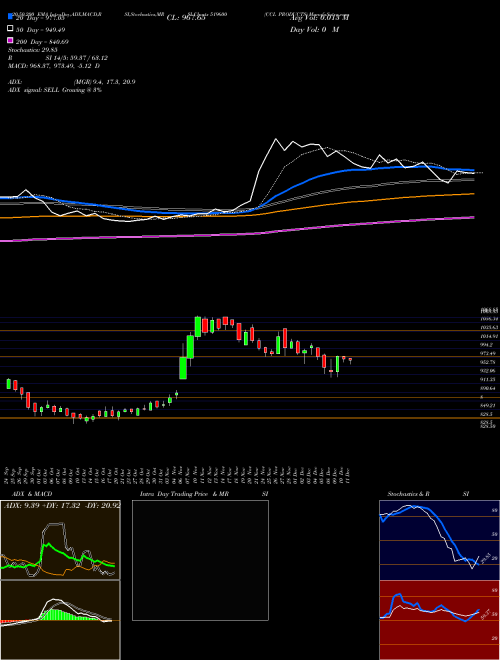Click the tallest green candlestick at 920-ish open
The width and height of the screenshot is (500, 660).
coord(183,368)
